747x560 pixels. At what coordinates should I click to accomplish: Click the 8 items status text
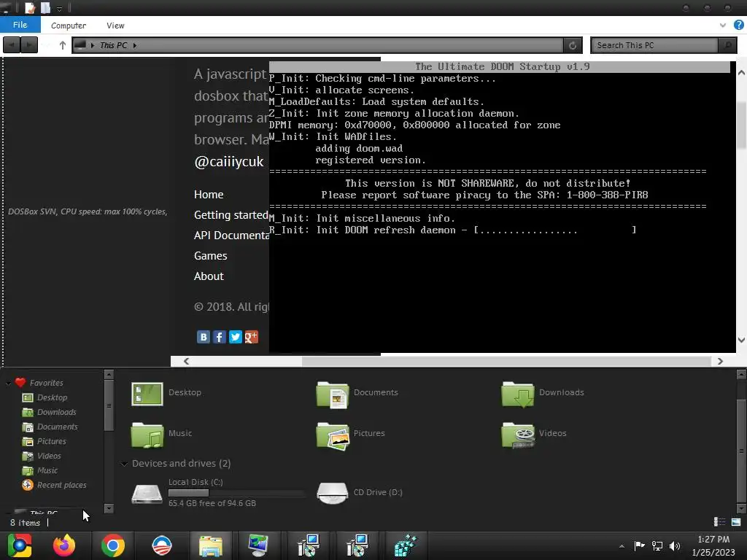[x=26, y=523]
